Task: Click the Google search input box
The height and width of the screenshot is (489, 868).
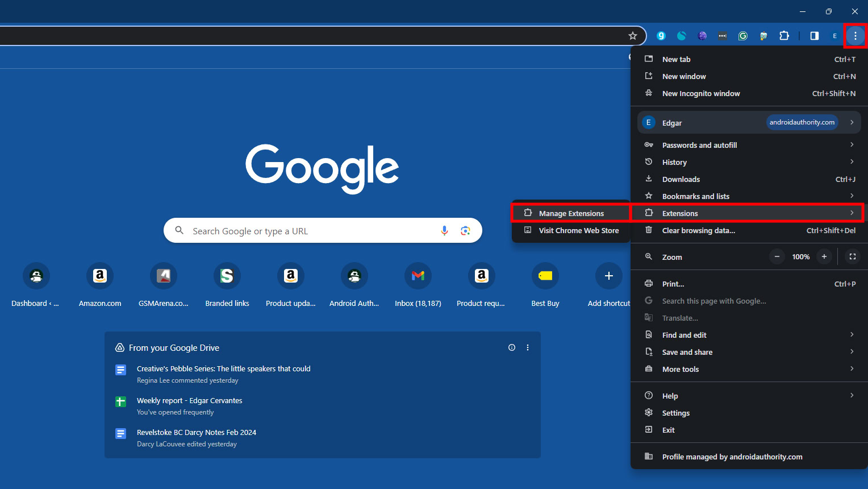Action: pos(312,231)
